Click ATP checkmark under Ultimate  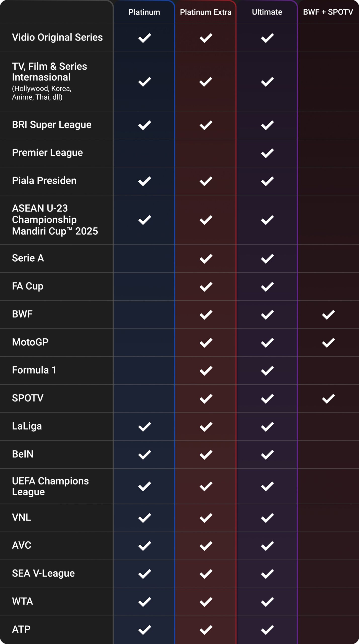[267, 630]
